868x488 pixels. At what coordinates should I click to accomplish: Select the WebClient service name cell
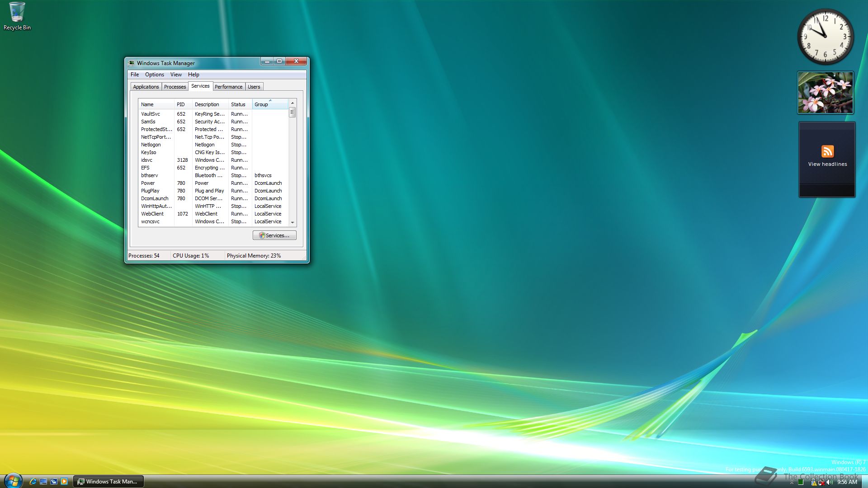152,214
